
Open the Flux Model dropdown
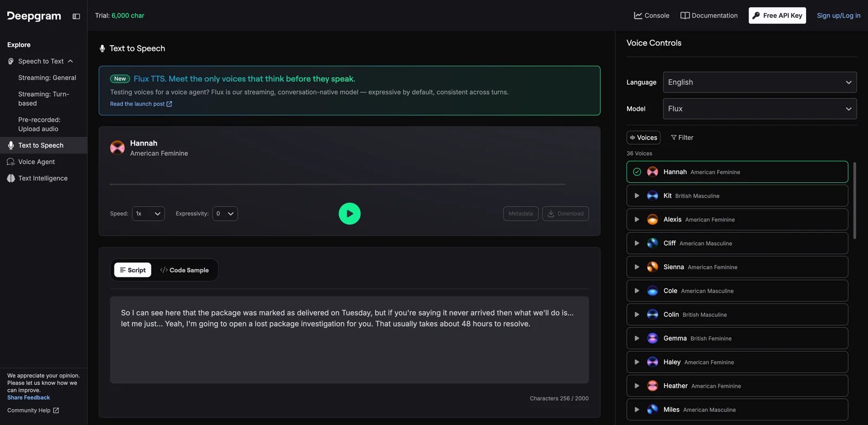759,109
